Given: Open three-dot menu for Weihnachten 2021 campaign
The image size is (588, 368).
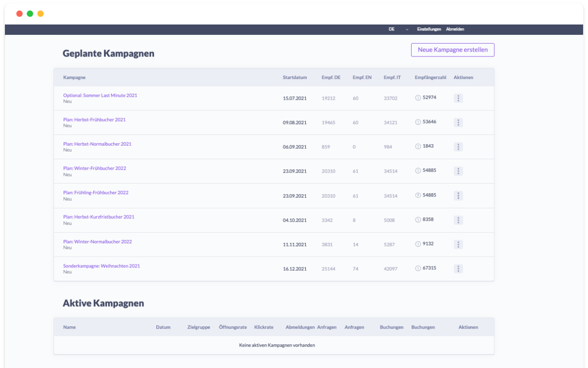Looking at the screenshot, I should pyautogui.click(x=458, y=268).
